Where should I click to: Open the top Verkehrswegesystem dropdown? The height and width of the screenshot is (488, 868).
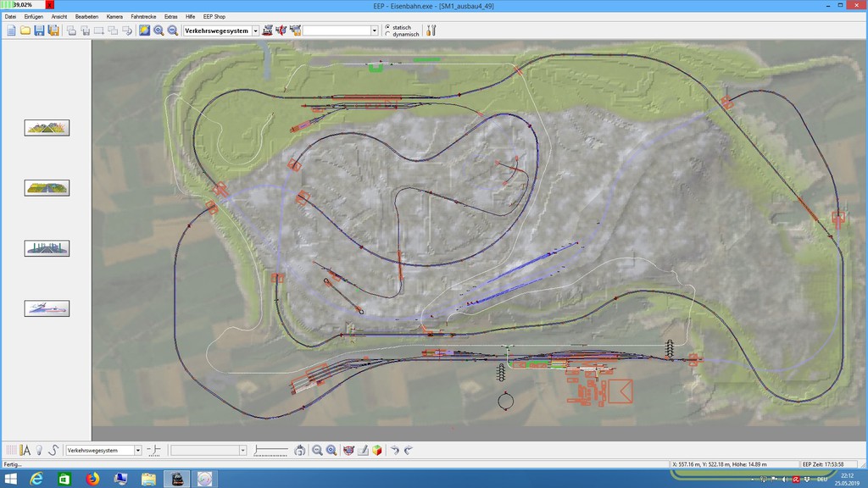click(x=256, y=30)
